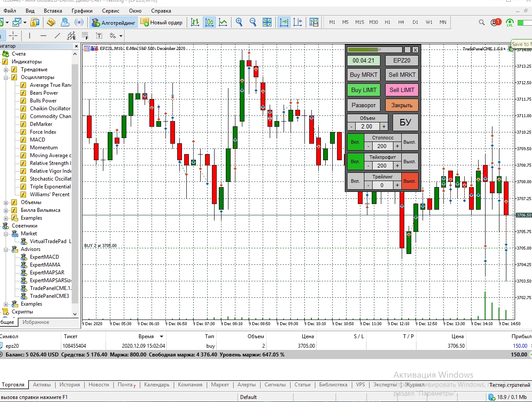532x402 pixels.
Task: Toggle the Algotrading (Алготрейдинг) button
Action: click(113, 22)
